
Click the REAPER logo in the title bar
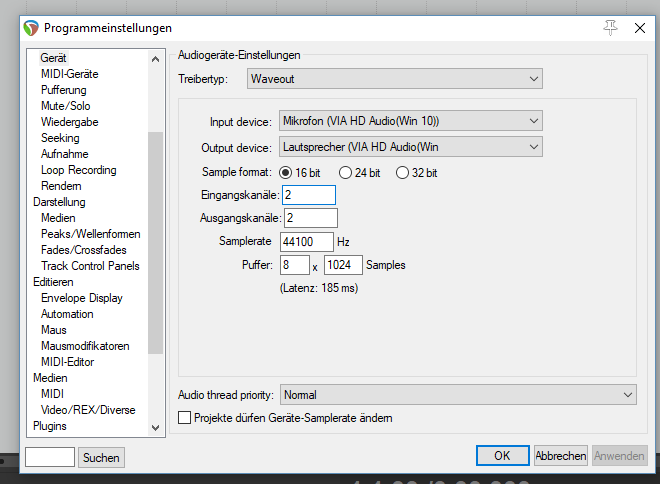[31, 28]
